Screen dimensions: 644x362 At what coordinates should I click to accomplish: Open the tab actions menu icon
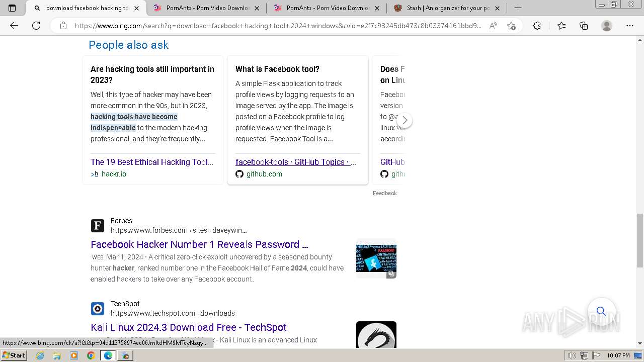pyautogui.click(x=12, y=8)
